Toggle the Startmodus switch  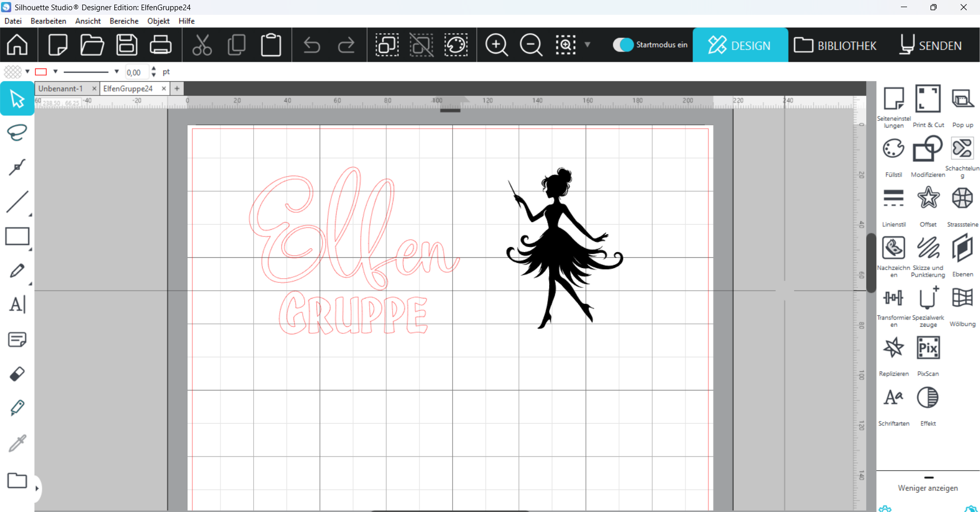(623, 45)
